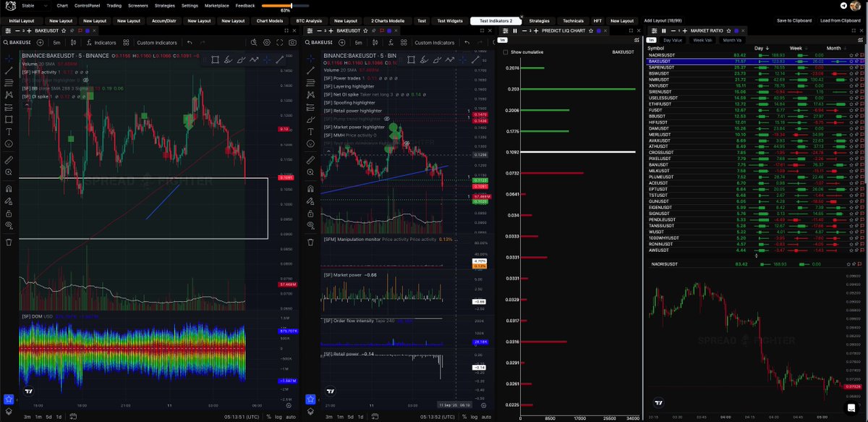Open the Marketplace menu
Viewport: 868px width, 422px height.
point(217,5)
